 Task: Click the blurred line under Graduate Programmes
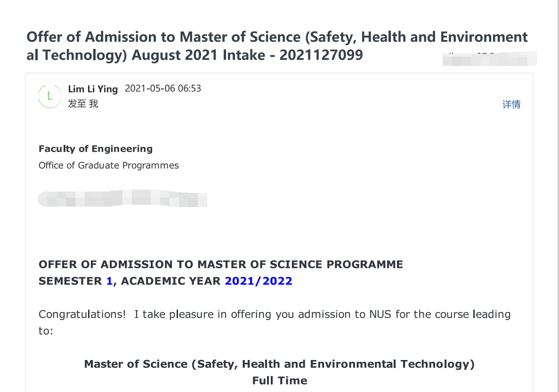tap(122, 199)
